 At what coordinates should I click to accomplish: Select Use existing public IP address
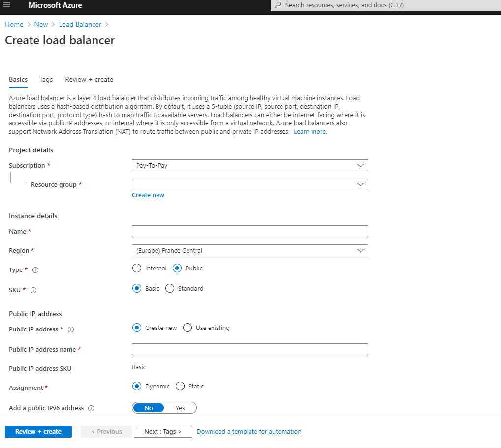point(188,328)
